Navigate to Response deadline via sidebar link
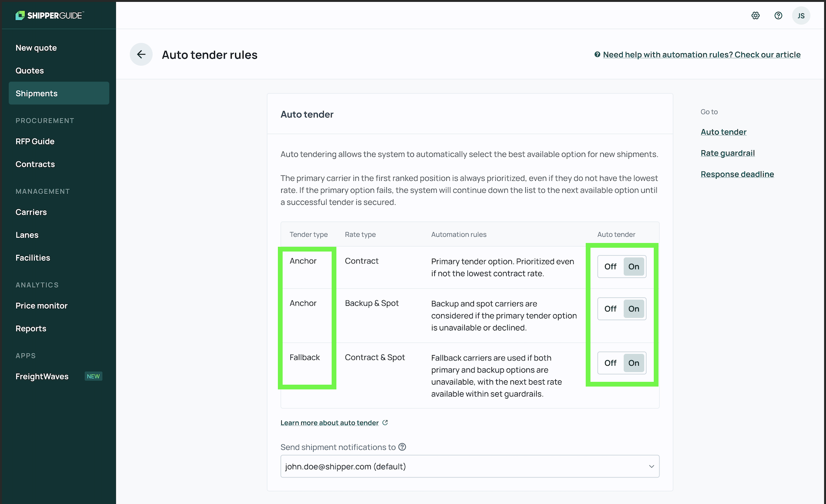The height and width of the screenshot is (504, 826). coord(737,174)
